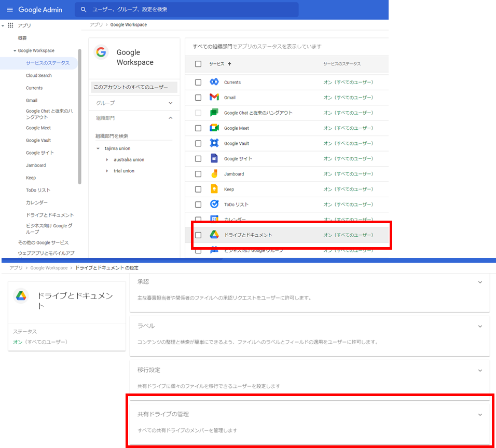Image resolution: width=496 pixels, height=448 pixels.
Task: Expand the 共有ドライブの管理 settings panel
Action: pyautogui.click(x=480, y=415)
